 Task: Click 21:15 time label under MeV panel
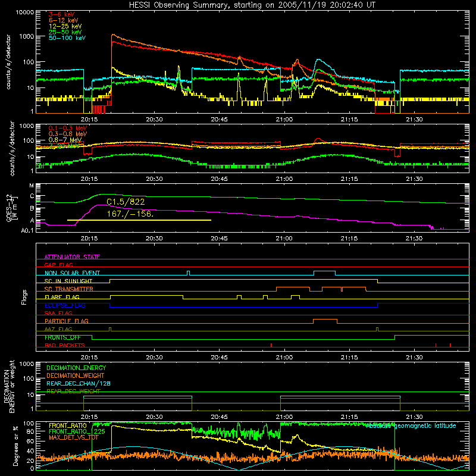click(x=349, y=179)
